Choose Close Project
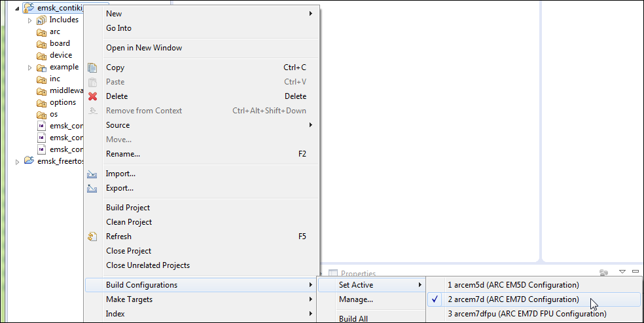Viewport: 644px width, 323px height. point(202,251)
